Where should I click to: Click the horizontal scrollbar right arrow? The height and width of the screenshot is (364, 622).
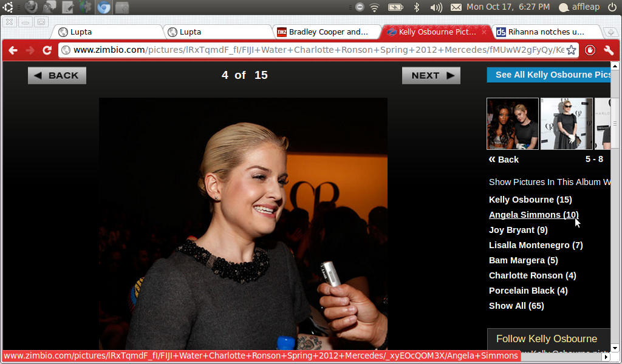[x=606, y=357]
